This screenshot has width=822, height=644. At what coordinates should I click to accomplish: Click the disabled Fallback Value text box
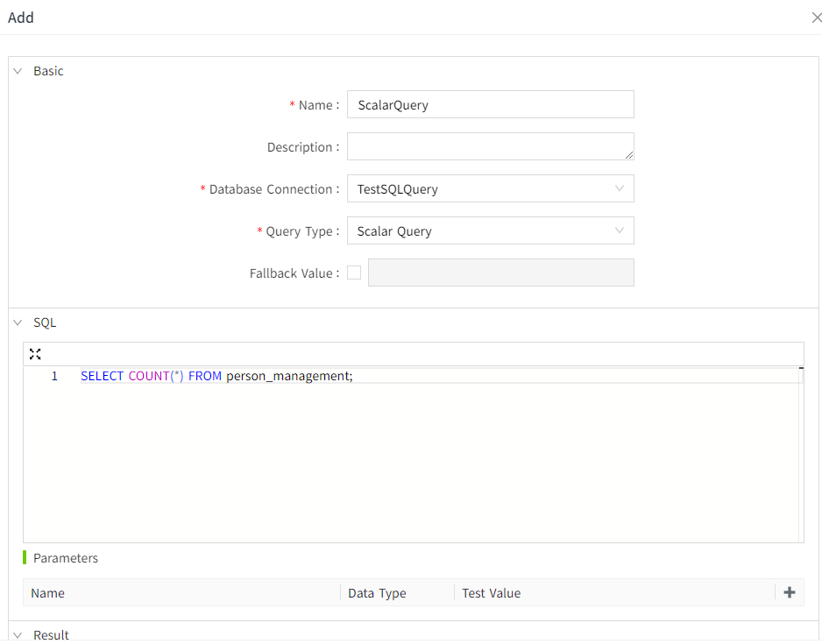(x=500, y=272)
